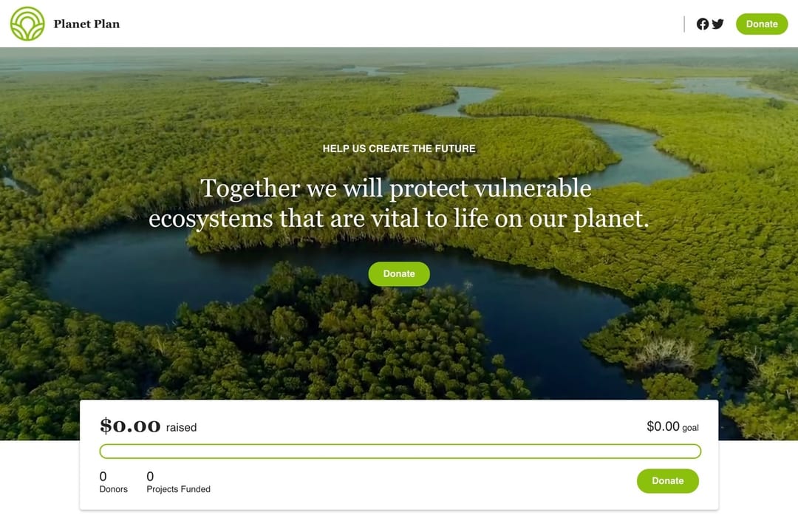This screenshot has width=798, height=532.
Task: Click Donate button in fundraising card
Action: click(668, 481)
